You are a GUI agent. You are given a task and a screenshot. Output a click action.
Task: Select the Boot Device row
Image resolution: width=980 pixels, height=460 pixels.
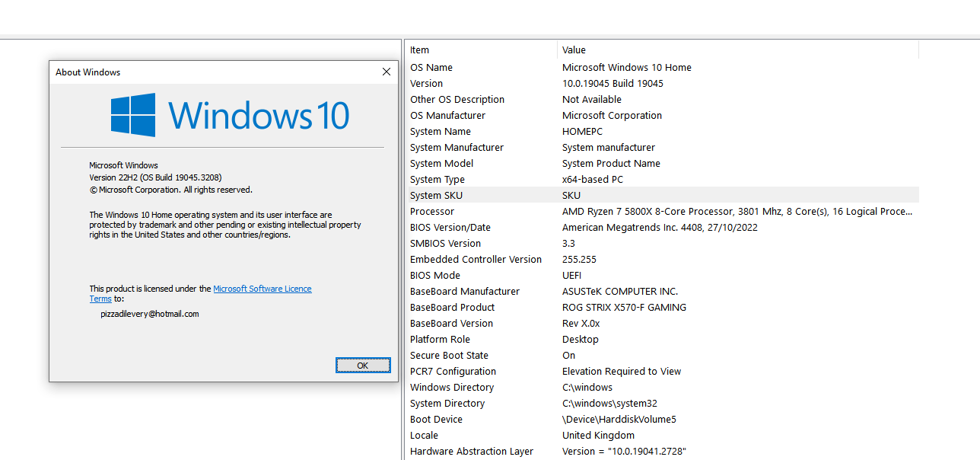(662, 420)
